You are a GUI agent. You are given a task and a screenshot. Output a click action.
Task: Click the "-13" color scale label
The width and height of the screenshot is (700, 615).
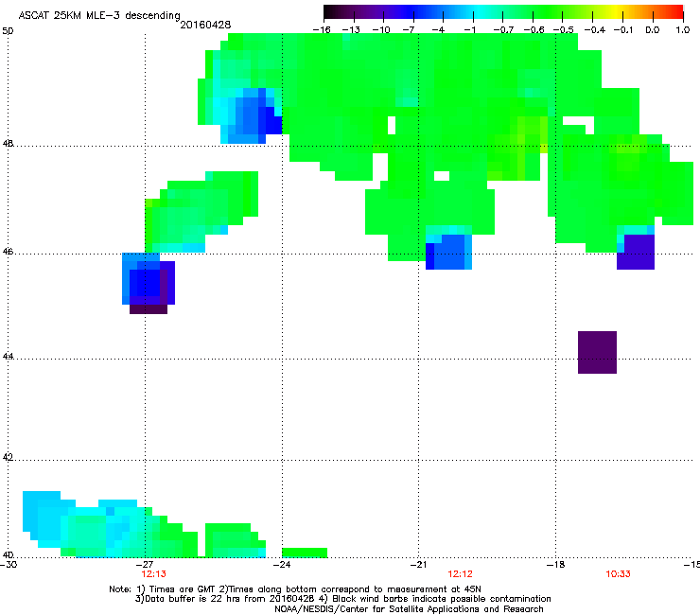click(351, 30)
